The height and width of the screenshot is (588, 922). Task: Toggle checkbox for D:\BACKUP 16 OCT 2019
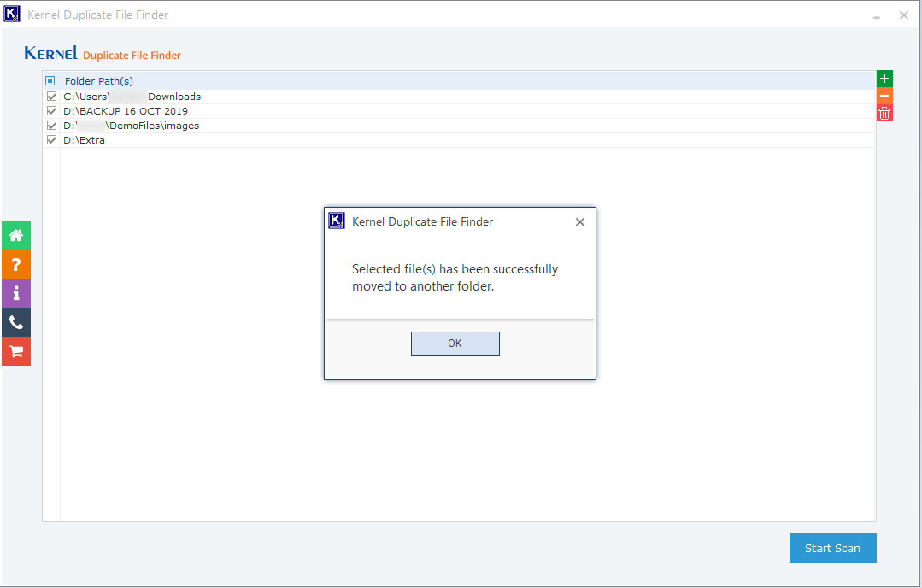(x=51, y=111)
